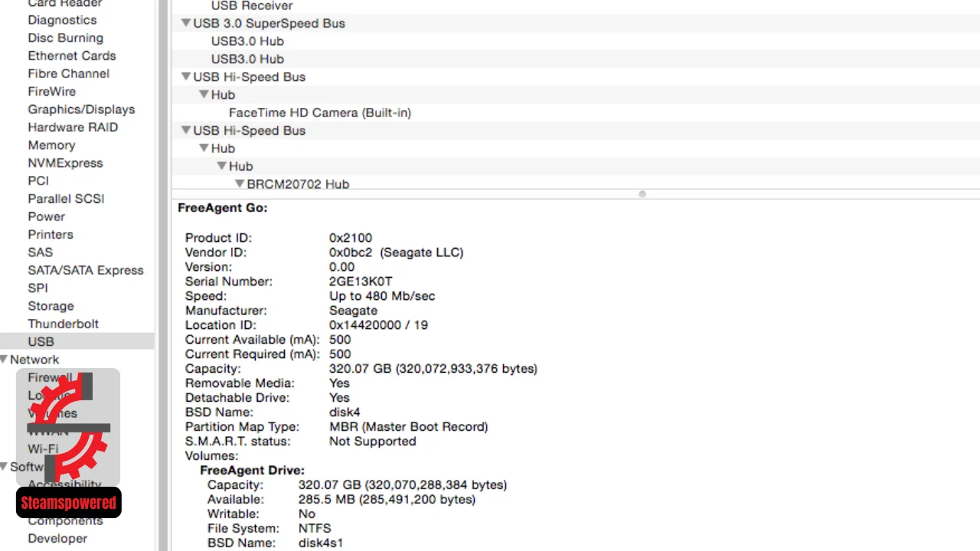Open Fibre Channel in the sidebar

click(68, 73)
